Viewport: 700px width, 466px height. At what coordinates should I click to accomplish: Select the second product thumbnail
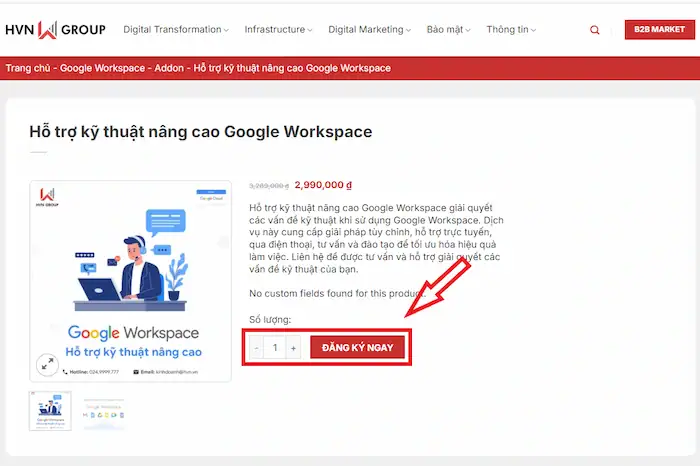(104, 410)
